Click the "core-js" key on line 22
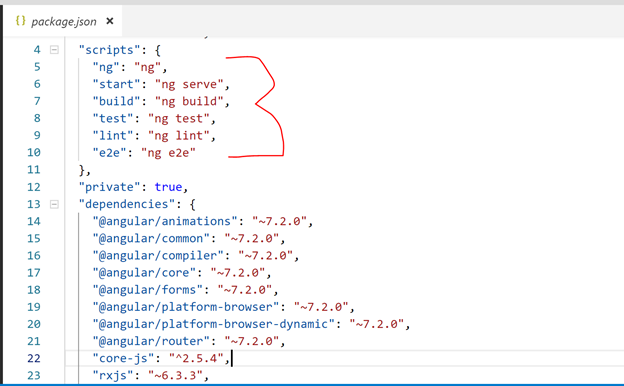Viewport: 624px width, 386px height. tap(123, 358)
